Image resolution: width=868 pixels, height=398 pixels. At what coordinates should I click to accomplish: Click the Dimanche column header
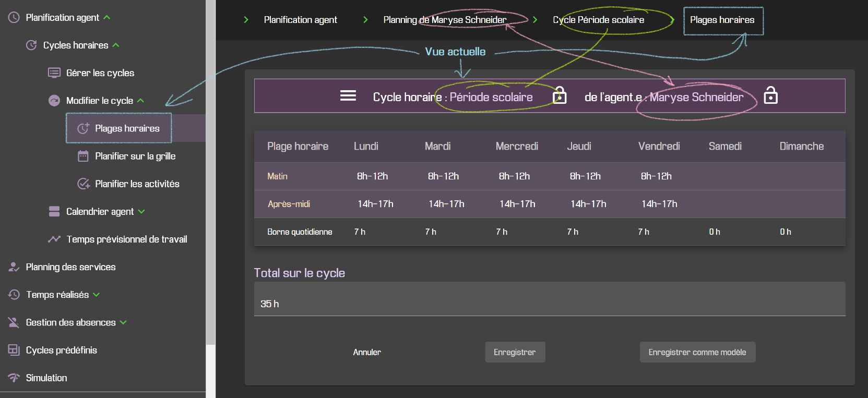pyautogui.click(x=802, y=147)
